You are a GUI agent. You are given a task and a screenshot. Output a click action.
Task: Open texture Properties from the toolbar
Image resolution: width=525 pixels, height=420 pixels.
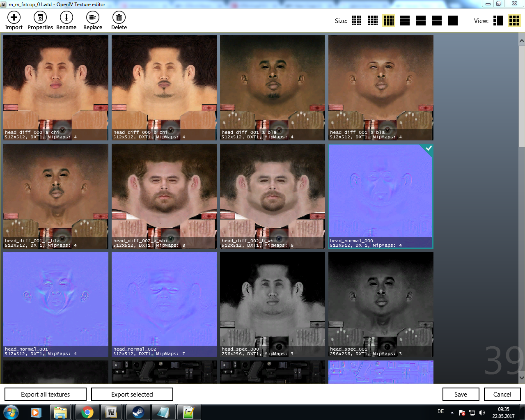tap(40, 17)
